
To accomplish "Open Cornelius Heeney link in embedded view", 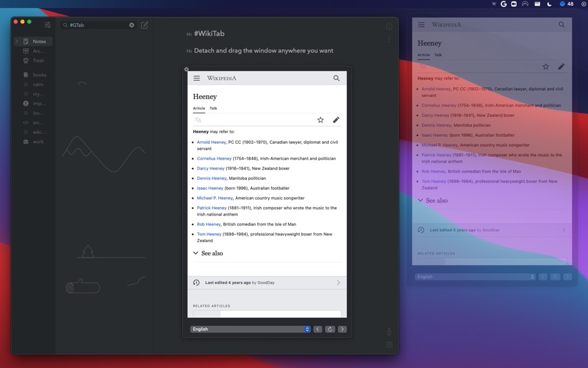I will coord(214,159).
